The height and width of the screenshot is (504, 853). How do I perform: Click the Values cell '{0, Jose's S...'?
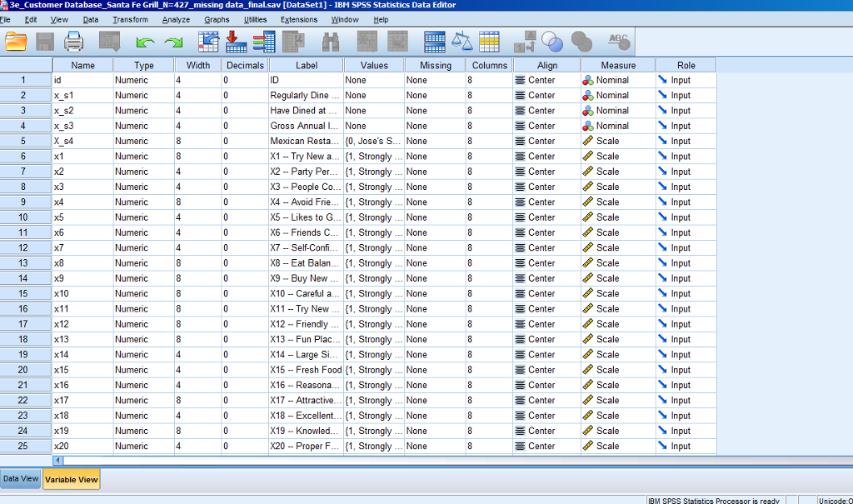coord(374,141)
